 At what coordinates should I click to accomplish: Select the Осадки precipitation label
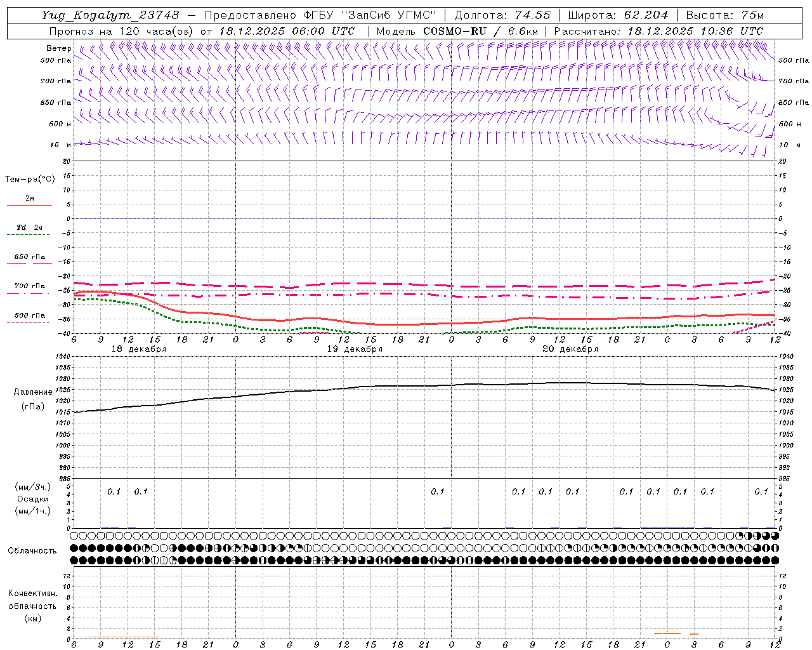(x=32, y=499)
